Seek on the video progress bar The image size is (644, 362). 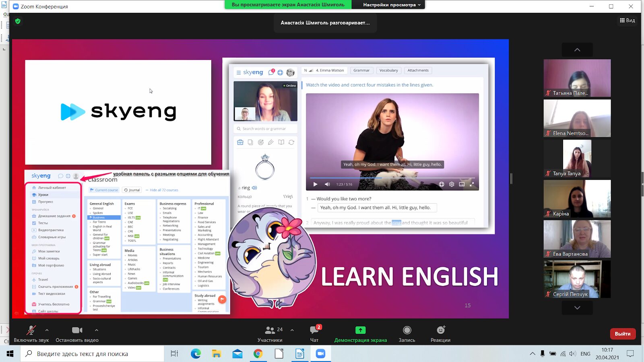coord(392,178)
